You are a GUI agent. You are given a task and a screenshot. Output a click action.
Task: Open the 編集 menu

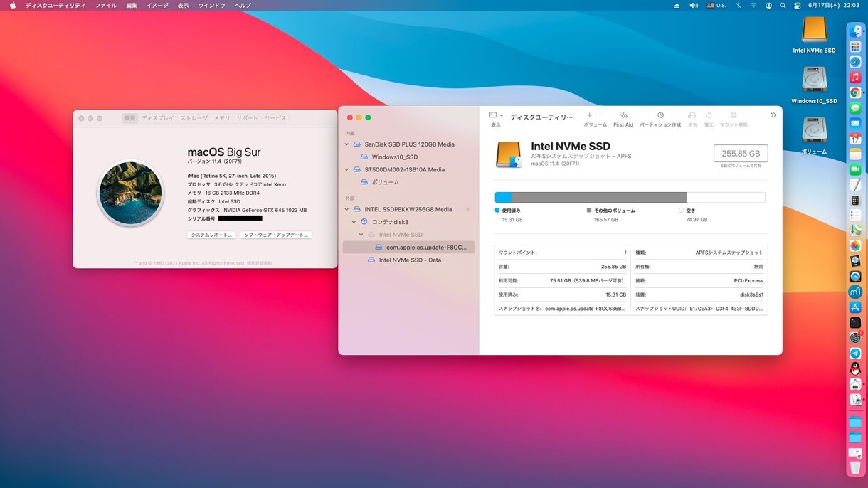pyautogui.click(x=132, y=5)
